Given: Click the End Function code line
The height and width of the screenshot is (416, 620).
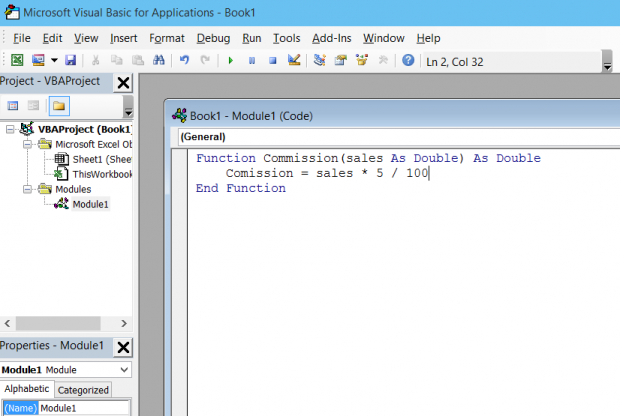Looking at the screenshot, I should click(x=240, y=188).
